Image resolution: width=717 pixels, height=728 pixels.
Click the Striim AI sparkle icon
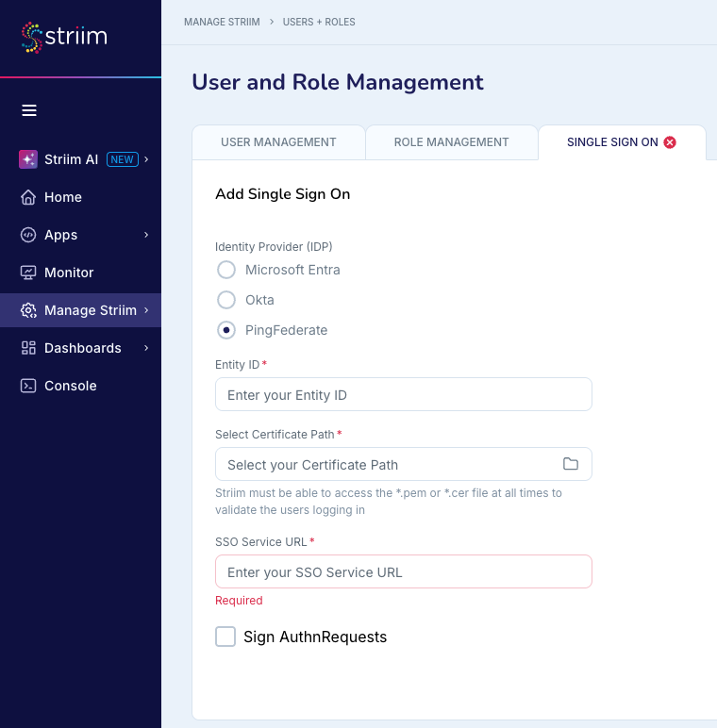point(28,159)
